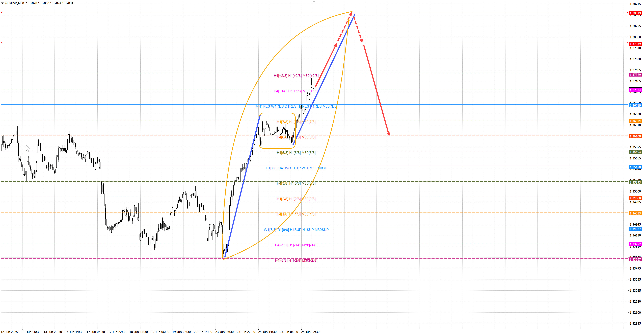Viewport: 644px width, 335px height.
Task: Click the D1[7/8] H4PIVOT H1PIVOT label
Action: (296, 168)
